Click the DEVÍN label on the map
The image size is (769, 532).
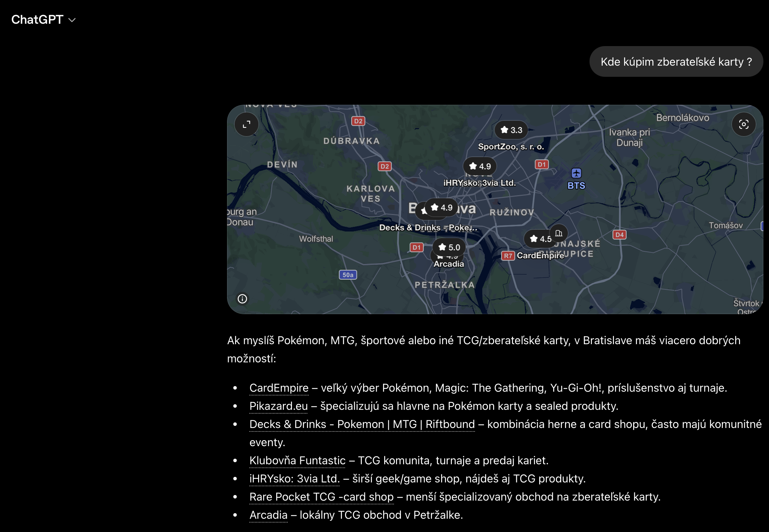(x=282, y=164)
